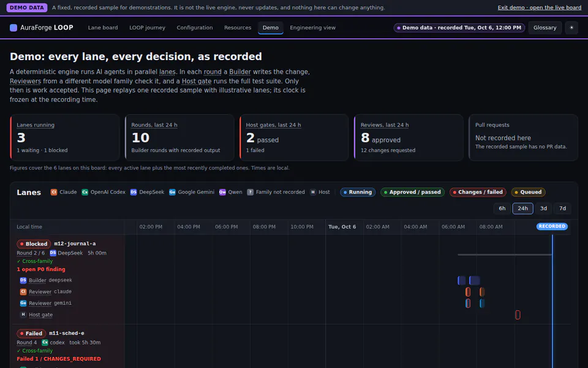Click the Host gate block on the timeline
588x368 pixels.
(x=518, y=315)
